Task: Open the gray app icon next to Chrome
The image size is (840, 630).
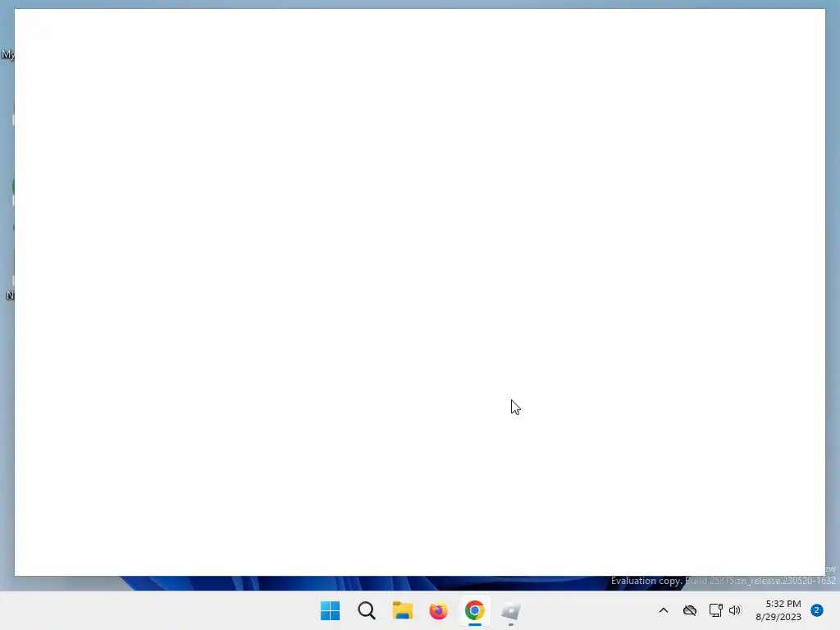Action: (510, 610)
